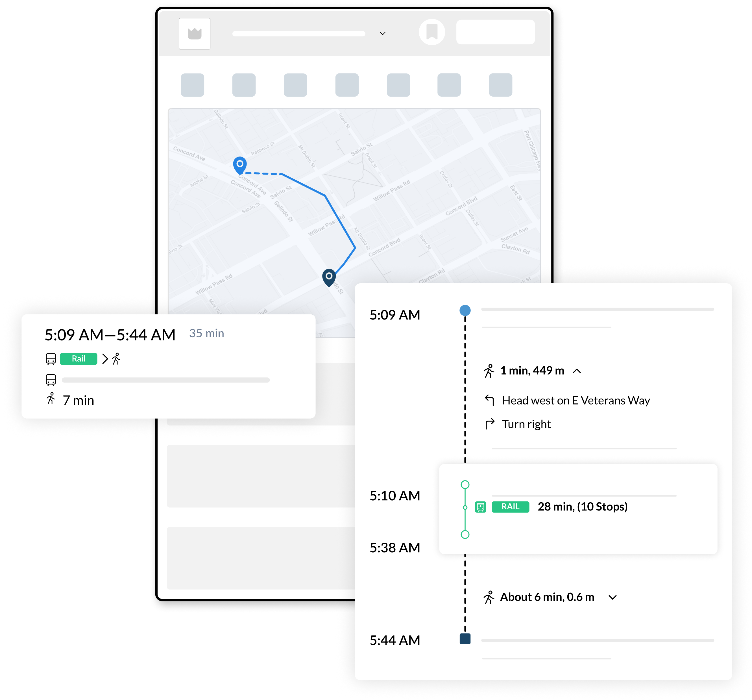Viewport: 752px width, 700px height.
Task: Click walking icon beside 7 min
Action: [x=51, y=399]
